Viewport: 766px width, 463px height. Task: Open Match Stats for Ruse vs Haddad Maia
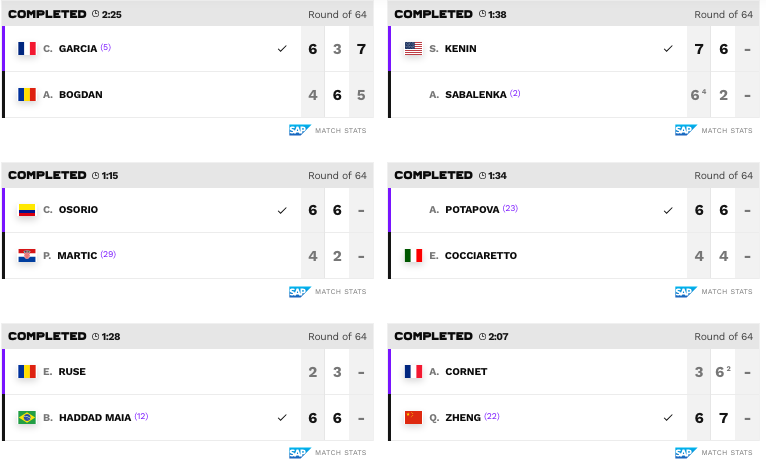(x=340, y=453)
